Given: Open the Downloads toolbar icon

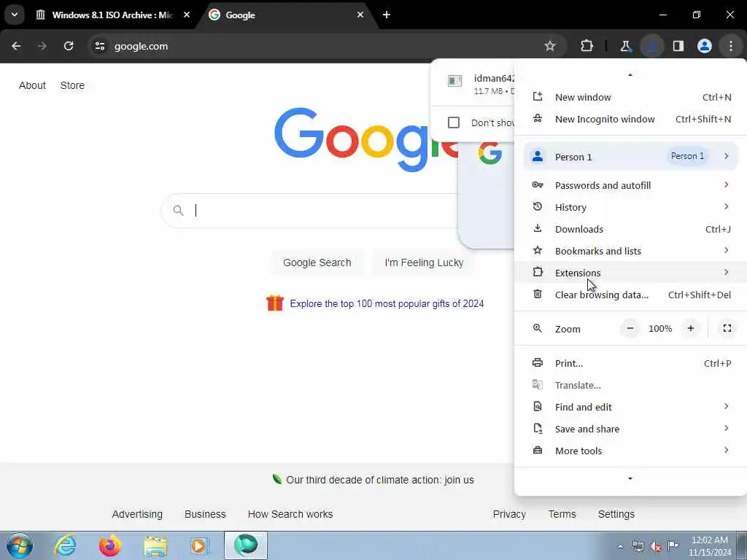Looking at the screenshot, I should pos(651,46).
